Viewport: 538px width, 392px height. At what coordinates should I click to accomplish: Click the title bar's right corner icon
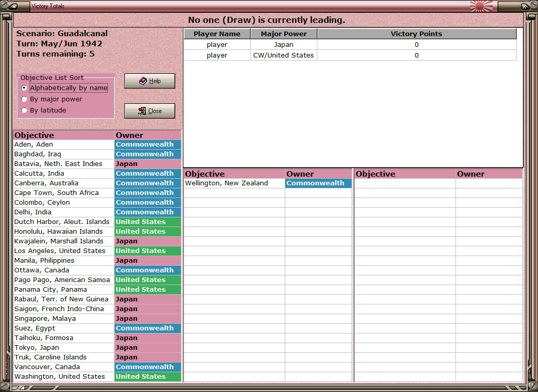pos(525,6)
